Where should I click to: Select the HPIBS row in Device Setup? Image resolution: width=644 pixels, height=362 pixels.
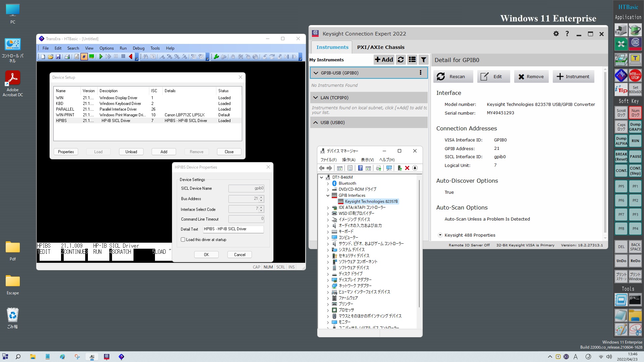coord(148,121)
